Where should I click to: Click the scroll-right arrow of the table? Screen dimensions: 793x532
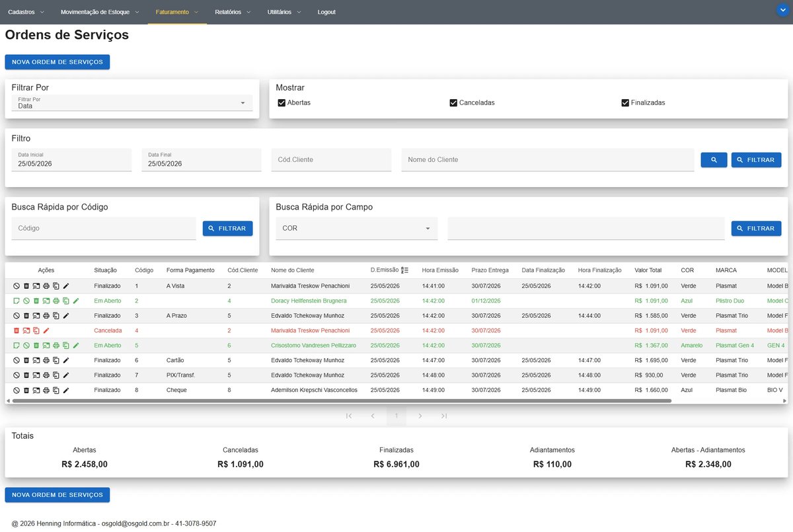(x=784, y=400)
